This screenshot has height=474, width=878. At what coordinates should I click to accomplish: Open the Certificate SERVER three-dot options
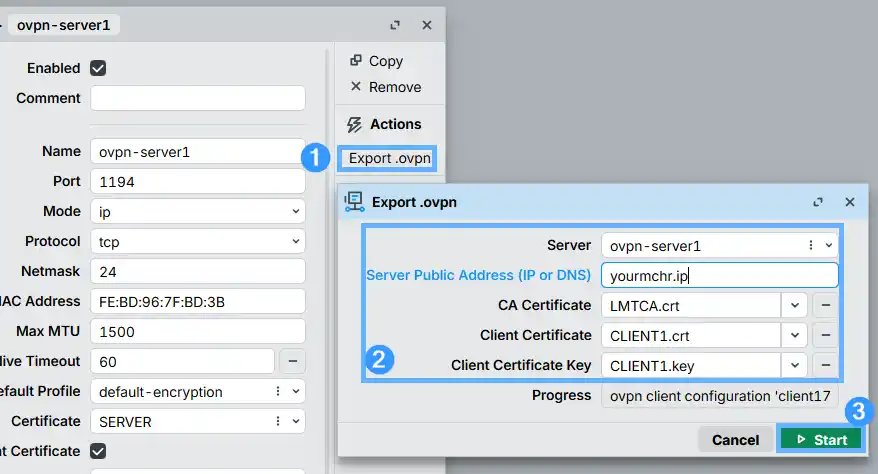tap(278, 421)
